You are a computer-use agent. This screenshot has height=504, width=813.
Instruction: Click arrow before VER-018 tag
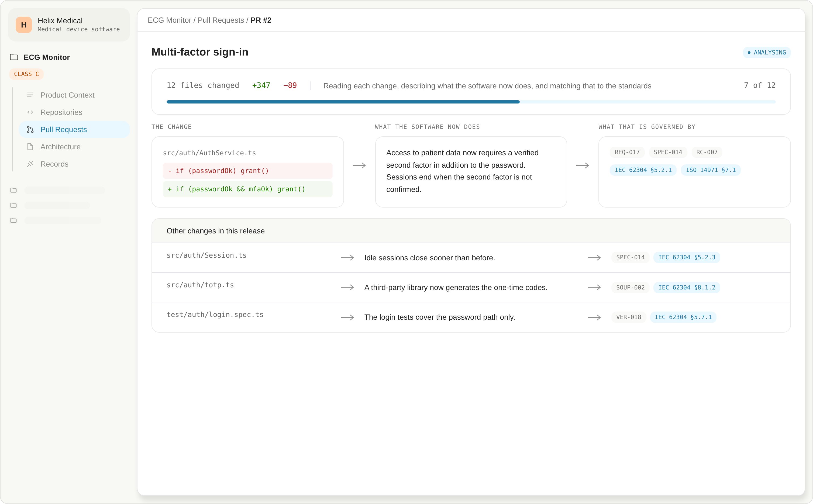tap(594, 317)
